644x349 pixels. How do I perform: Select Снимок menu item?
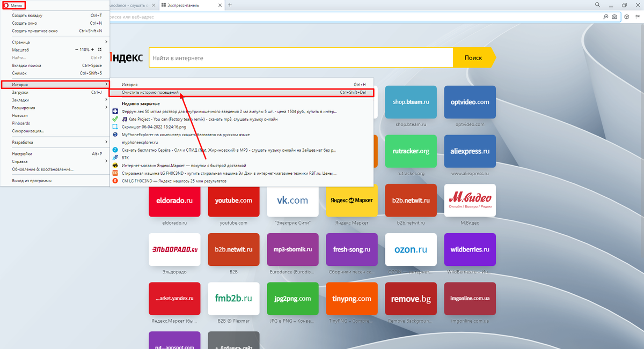click(x=55, y=73)
